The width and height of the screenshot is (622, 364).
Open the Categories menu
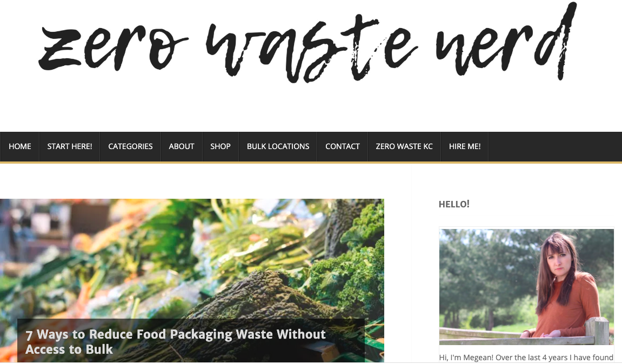click(x=130, y=146)
